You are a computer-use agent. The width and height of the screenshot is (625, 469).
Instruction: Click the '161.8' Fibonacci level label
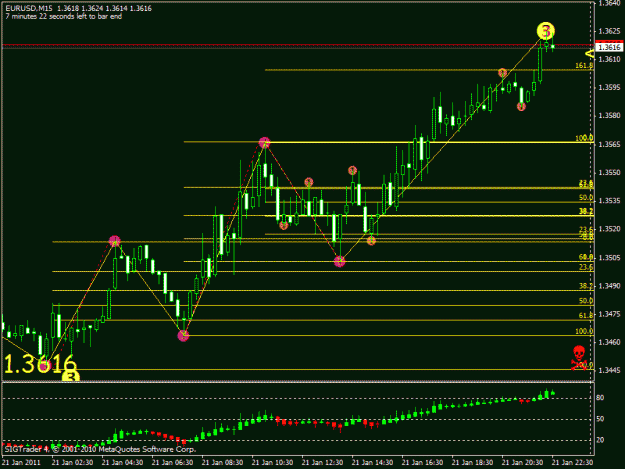pyautogui.click(x=584, y=65)
